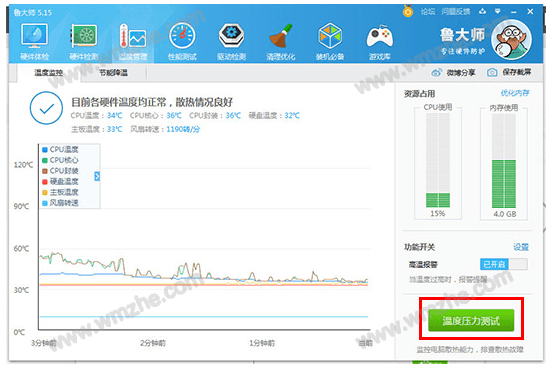Click the 微博分享 eye icon
The width and height of the screenshot is (560, 366).
click(x=436, y=73)
